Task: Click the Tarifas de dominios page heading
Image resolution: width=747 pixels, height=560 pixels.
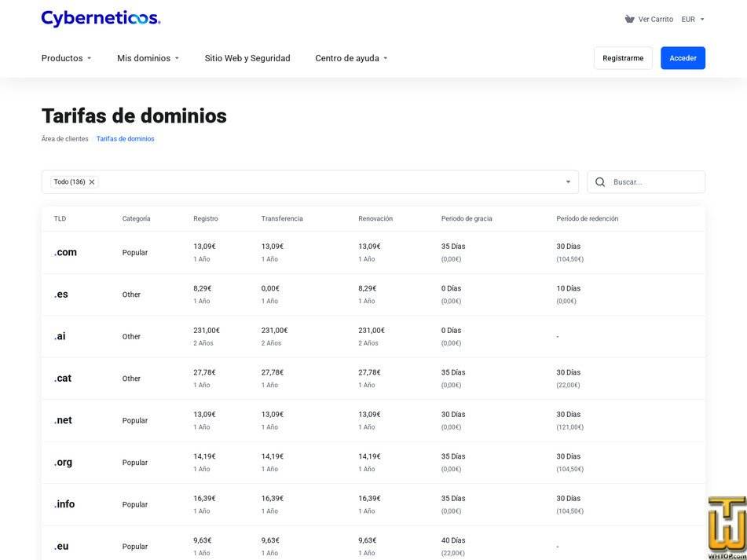Action: [x=134, y=115]
